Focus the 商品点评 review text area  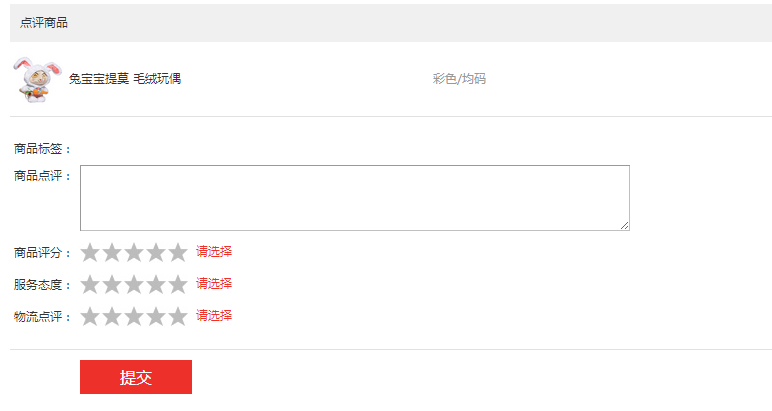355,198
